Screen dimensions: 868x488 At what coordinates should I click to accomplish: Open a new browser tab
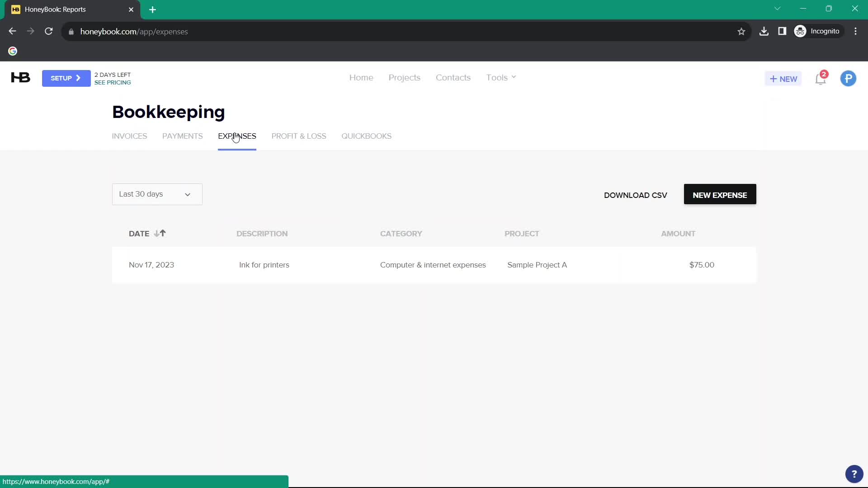[x=153, y=9]
